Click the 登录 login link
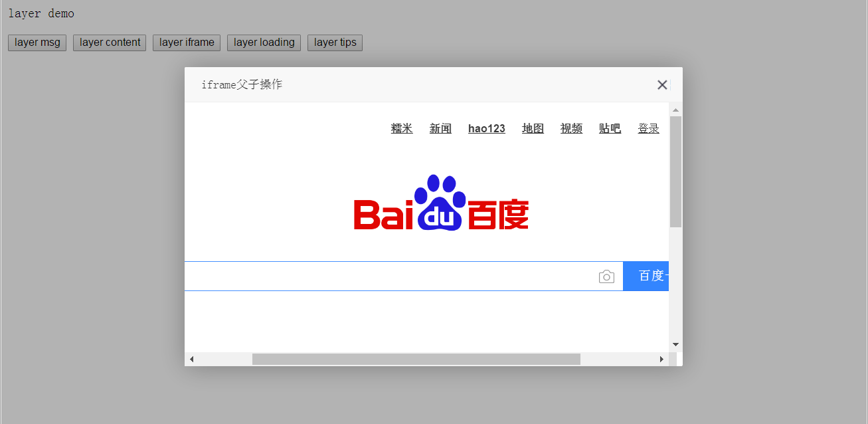Image resolution: width=868 pixels, height=424 pixels. 649,128
